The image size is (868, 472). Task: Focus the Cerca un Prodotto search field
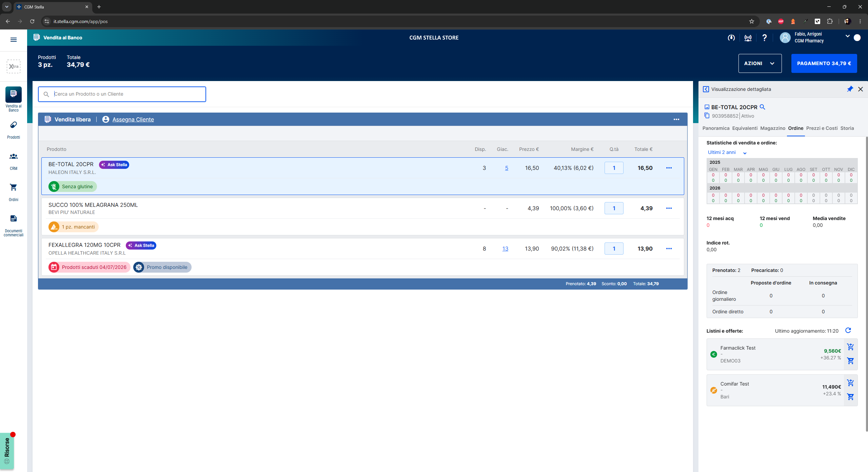(122, 94)
